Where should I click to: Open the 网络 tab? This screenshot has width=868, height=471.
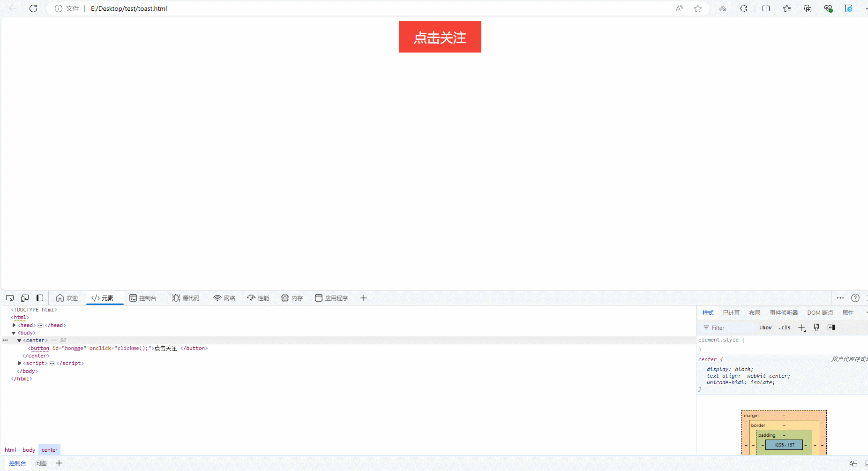pyautogui.click(x=224, y=298)
